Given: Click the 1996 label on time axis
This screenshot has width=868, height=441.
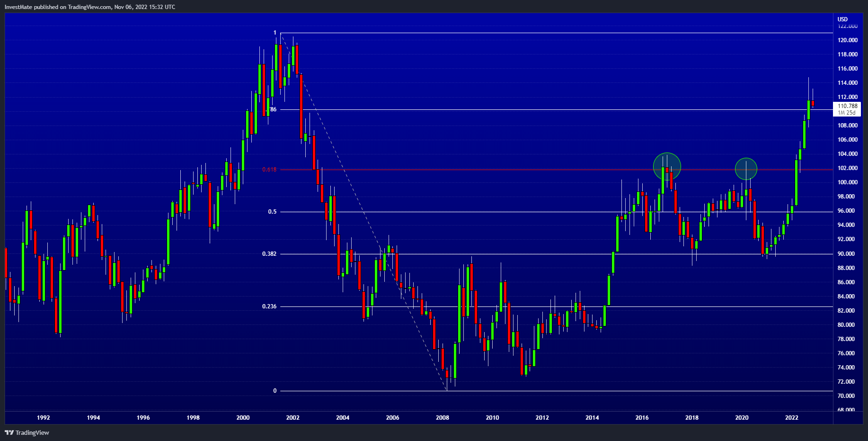Looking at the screenshot, I should click(143, 418).
